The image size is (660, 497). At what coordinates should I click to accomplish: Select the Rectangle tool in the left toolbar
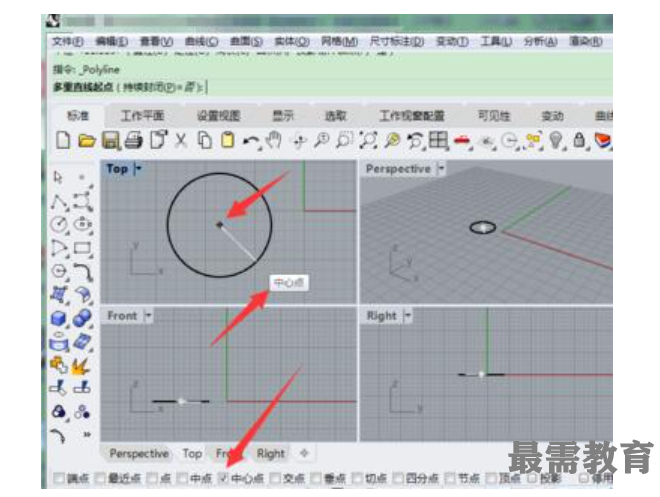(83, 248)
